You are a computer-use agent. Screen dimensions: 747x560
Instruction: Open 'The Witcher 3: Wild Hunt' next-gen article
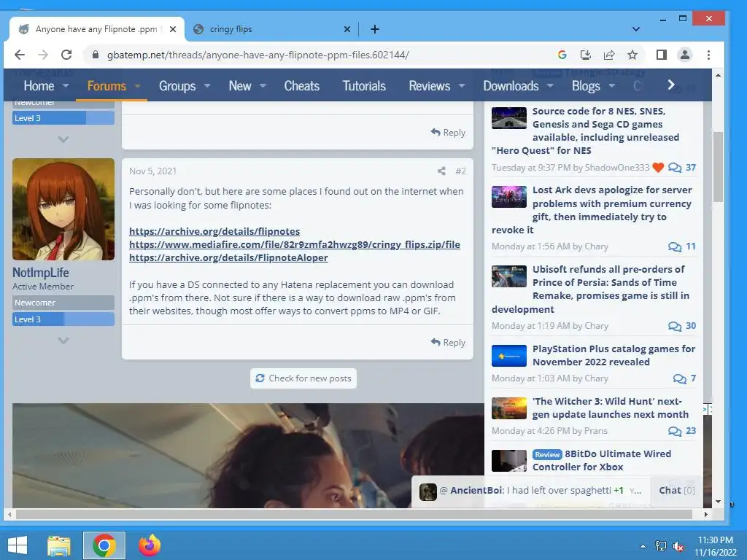click(x=611, y=408)
